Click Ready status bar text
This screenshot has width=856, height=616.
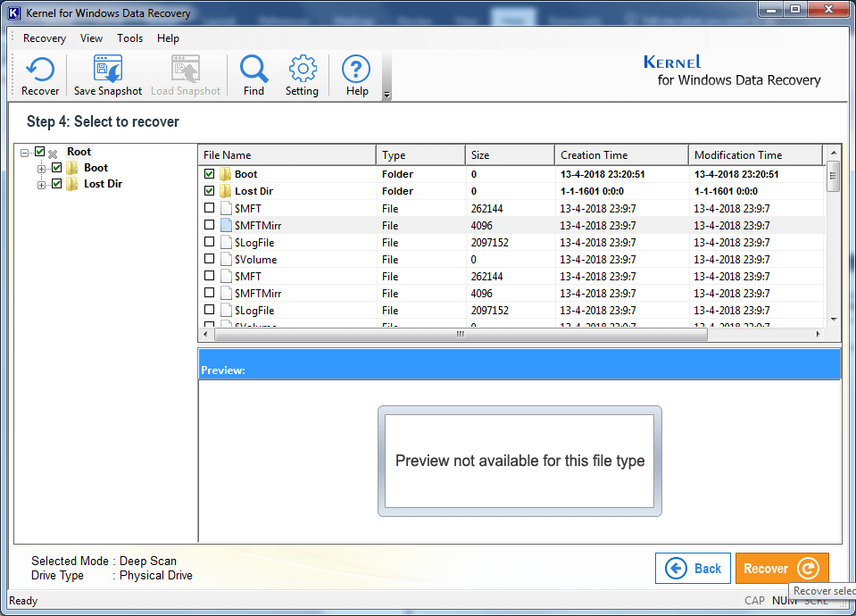pos(23,601)
